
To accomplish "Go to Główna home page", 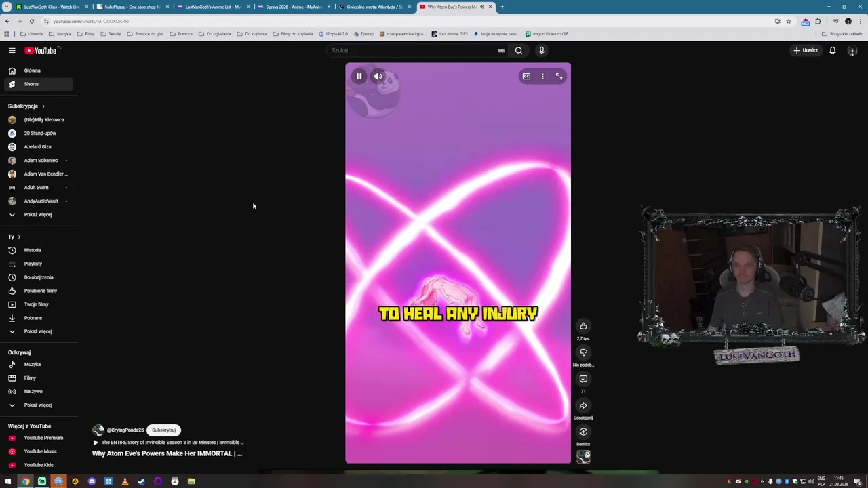I will [x=38, y=70].
